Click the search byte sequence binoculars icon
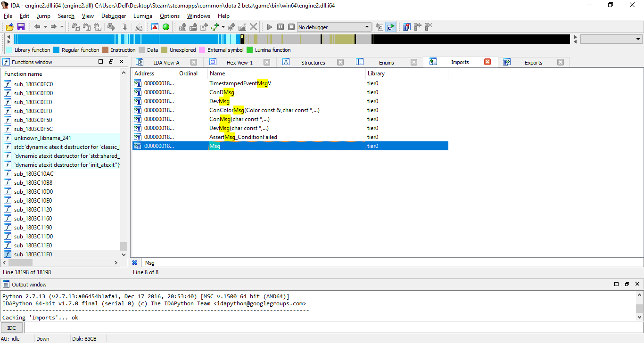The image size is (644, 343). coord(98,27)
